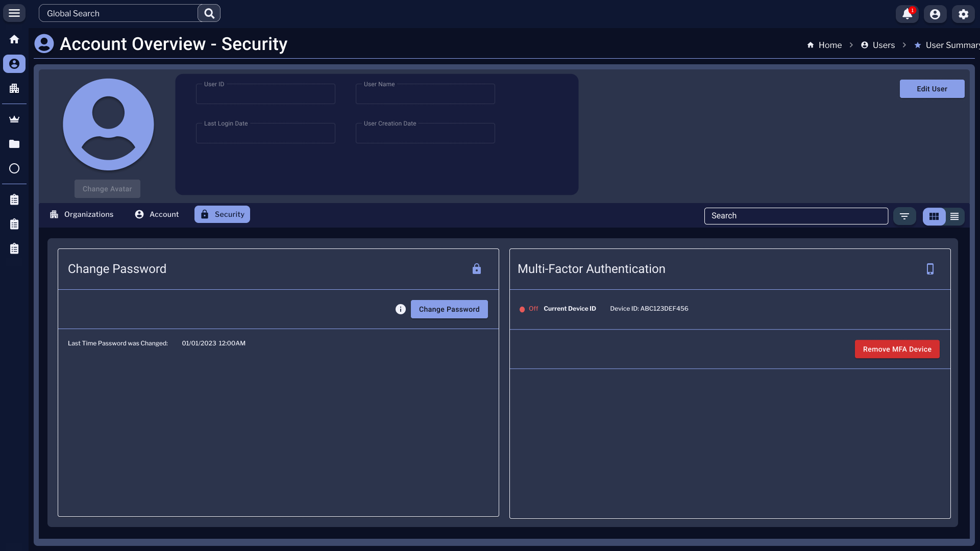
Task: Click the Home breadcrumb link
Action: 824,45
